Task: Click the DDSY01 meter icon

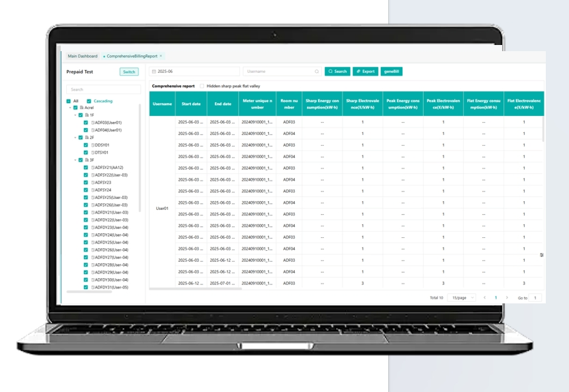Action: (93, 145)
